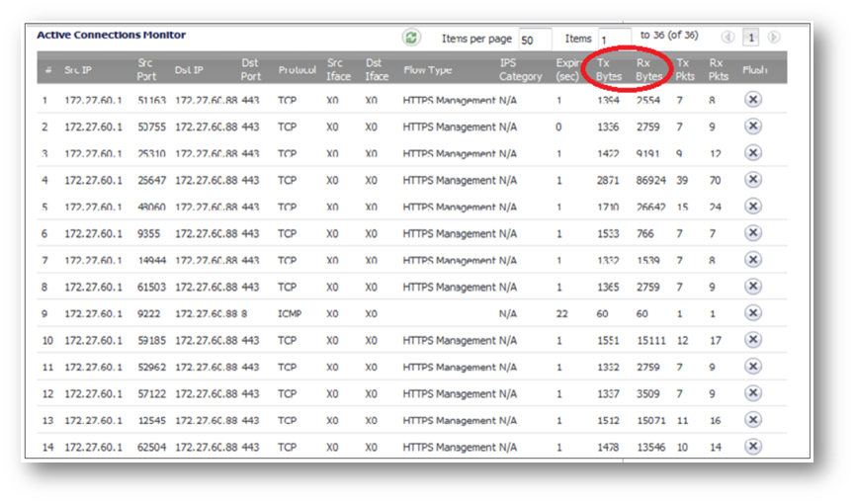Click the Items per page field
This screenshot has height=504, width=855.
[535, 39]
